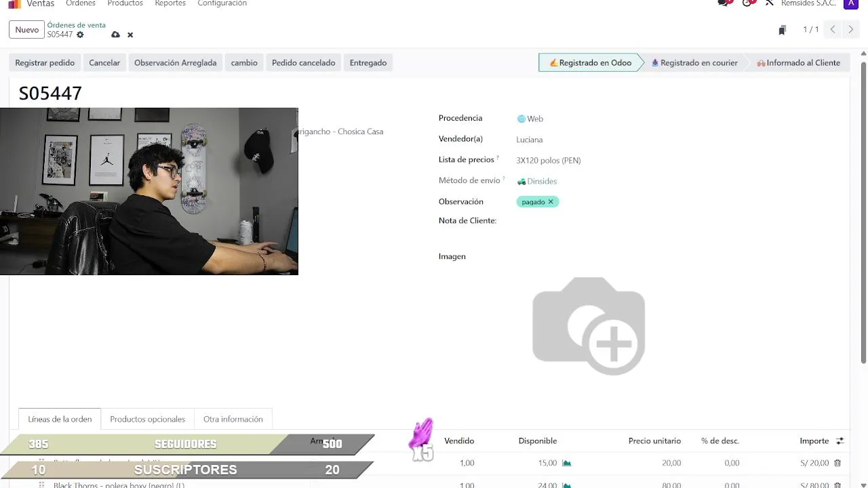
Task: Click the Dinsides delivery method link
Action: 542,181
